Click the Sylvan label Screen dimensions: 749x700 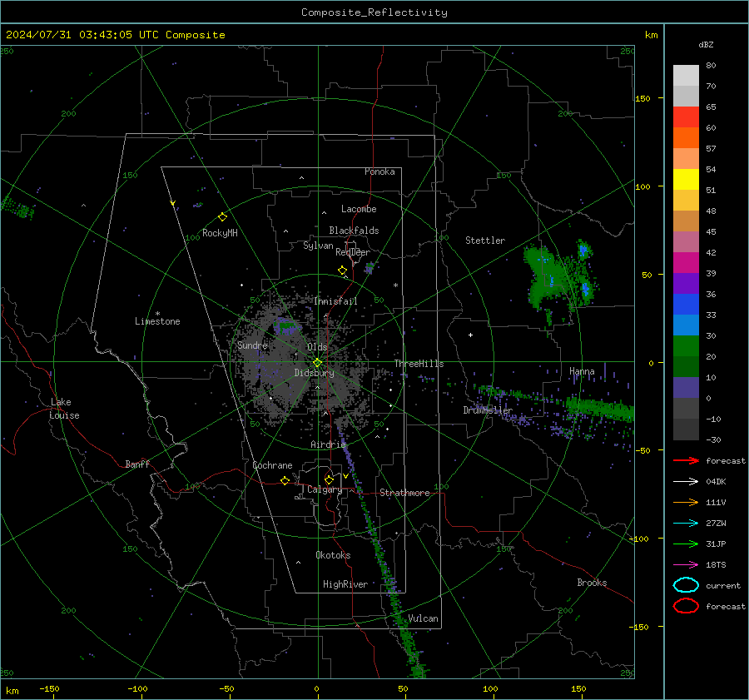(x=318, y=246)
